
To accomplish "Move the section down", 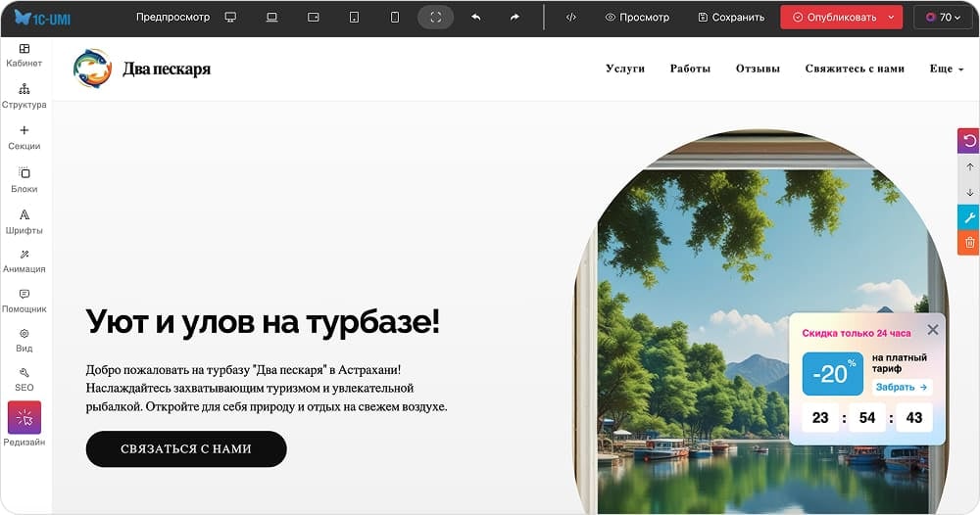I will pos(969,192).
